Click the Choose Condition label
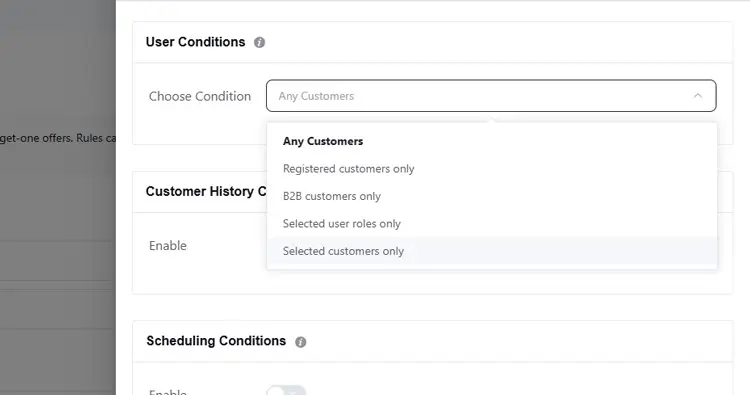 pos(200,96)
